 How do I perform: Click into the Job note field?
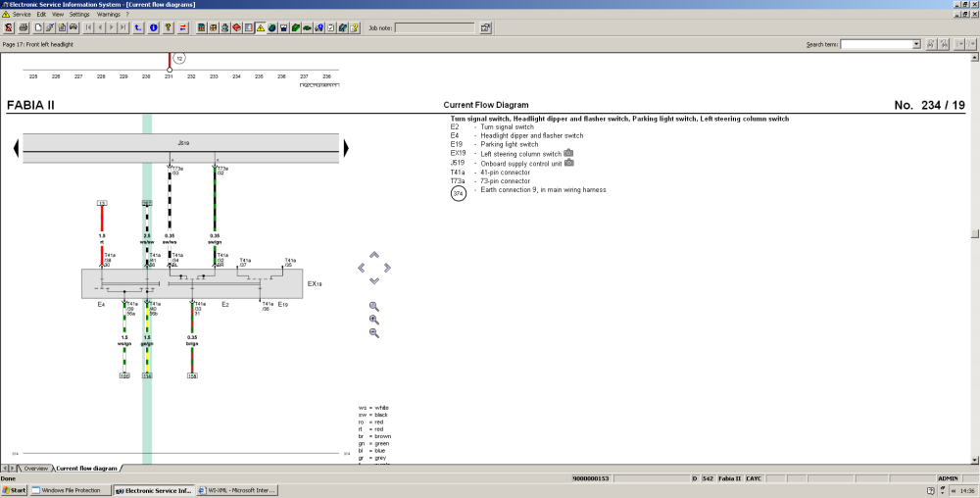(x=434, y=27)
